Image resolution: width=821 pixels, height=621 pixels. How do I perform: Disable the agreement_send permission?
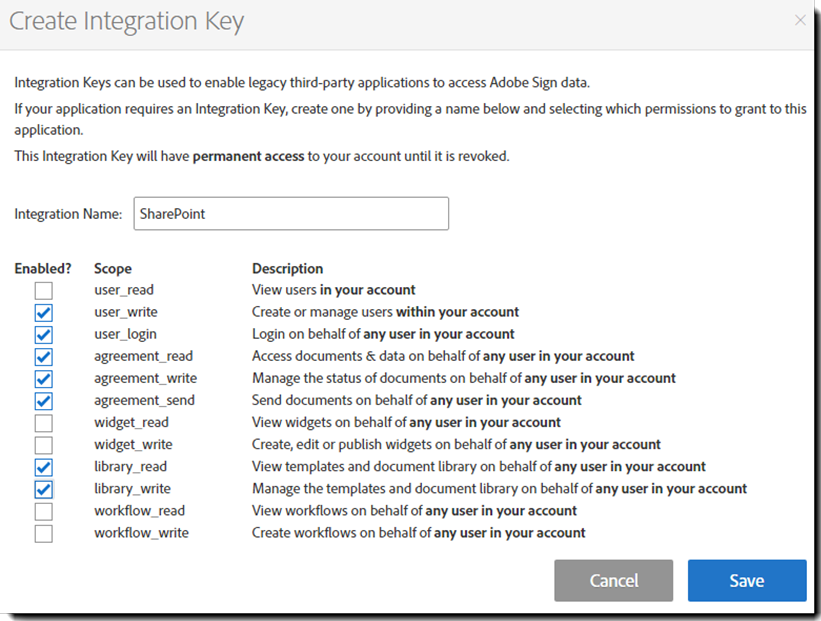(42, 400)
